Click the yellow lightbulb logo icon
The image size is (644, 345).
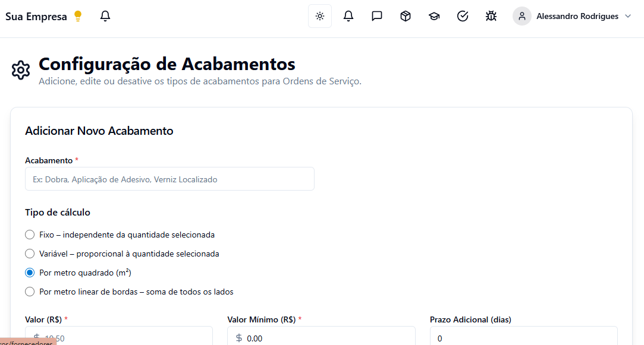coord(78,16)
